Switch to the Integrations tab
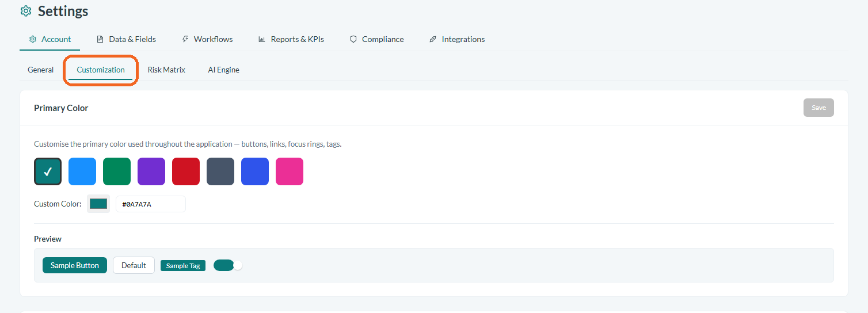Image resolution: width=868 pixels, height=313 pixels. coord(457,39)
